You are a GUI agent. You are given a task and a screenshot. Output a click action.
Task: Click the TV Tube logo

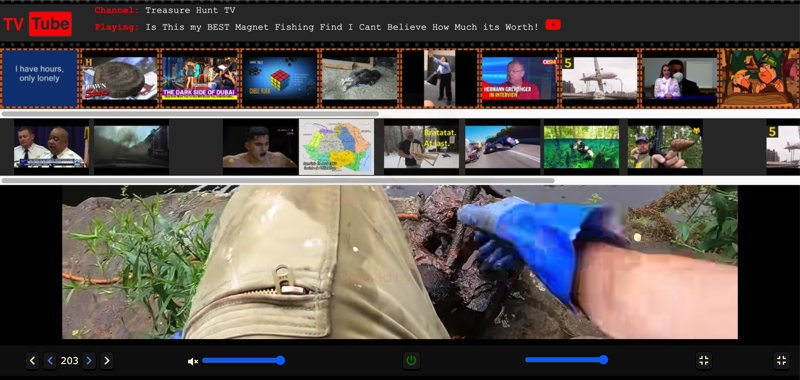(x=37, y=23)
